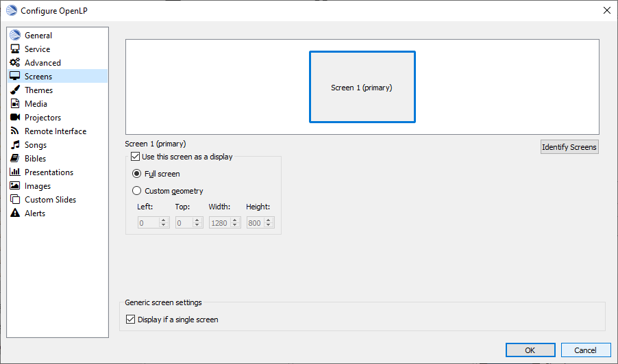The height and width of the screenshot is (364, 618).
Task: Click the Songs music note icon
Action: click(15, 144)
